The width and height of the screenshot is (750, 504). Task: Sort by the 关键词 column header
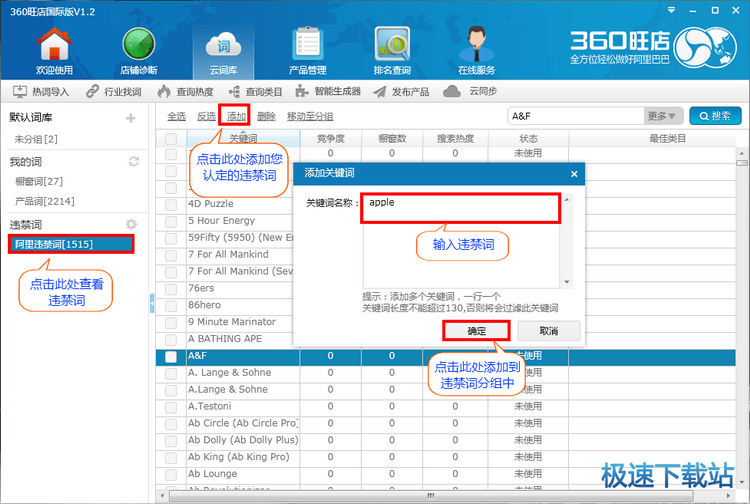tap(243, 139)
